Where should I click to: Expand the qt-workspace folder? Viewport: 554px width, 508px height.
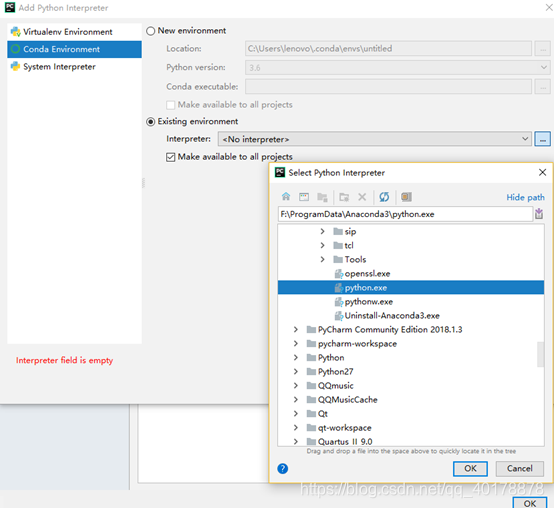296,428
